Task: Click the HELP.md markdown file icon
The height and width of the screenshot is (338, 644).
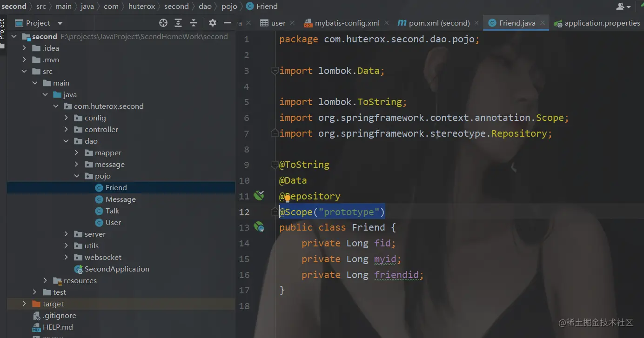Action: [37, 327]
